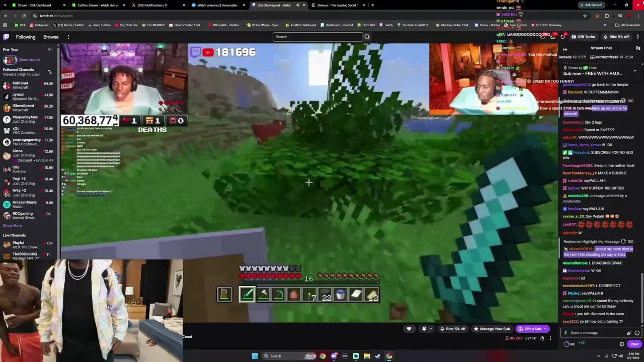Reload the page
The image size is (644, 362).
point(25,16)
